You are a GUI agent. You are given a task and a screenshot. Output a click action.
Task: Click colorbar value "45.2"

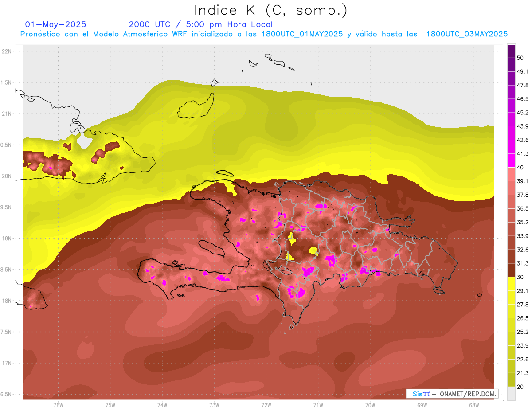[x=522, y=113]
